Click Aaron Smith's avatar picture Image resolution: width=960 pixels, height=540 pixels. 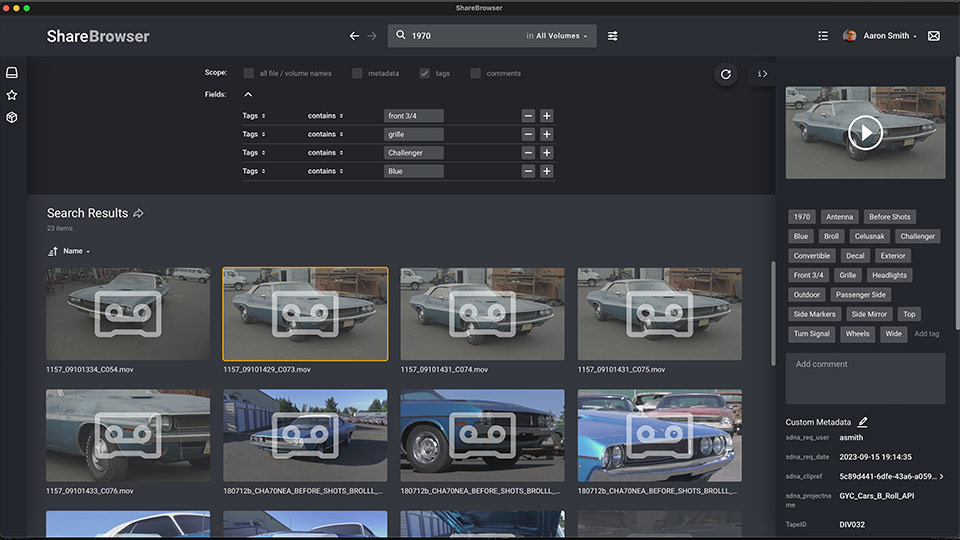click(849, 36)
